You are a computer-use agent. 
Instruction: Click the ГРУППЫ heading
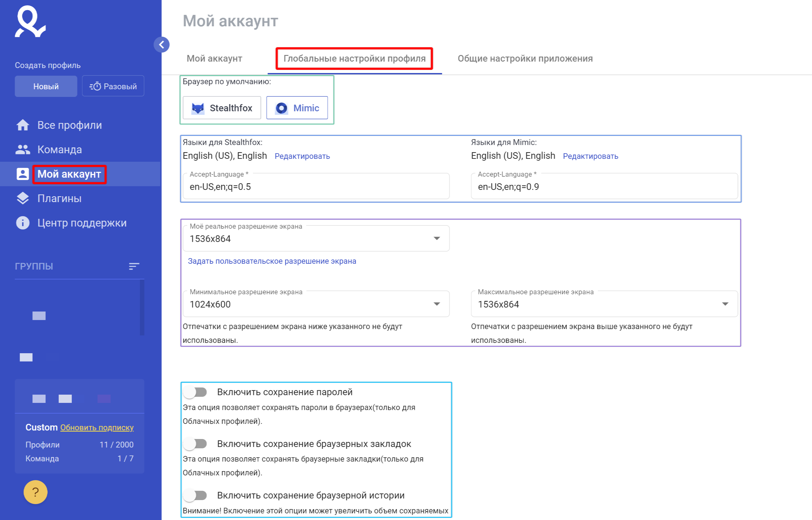[x=34, y=266]
